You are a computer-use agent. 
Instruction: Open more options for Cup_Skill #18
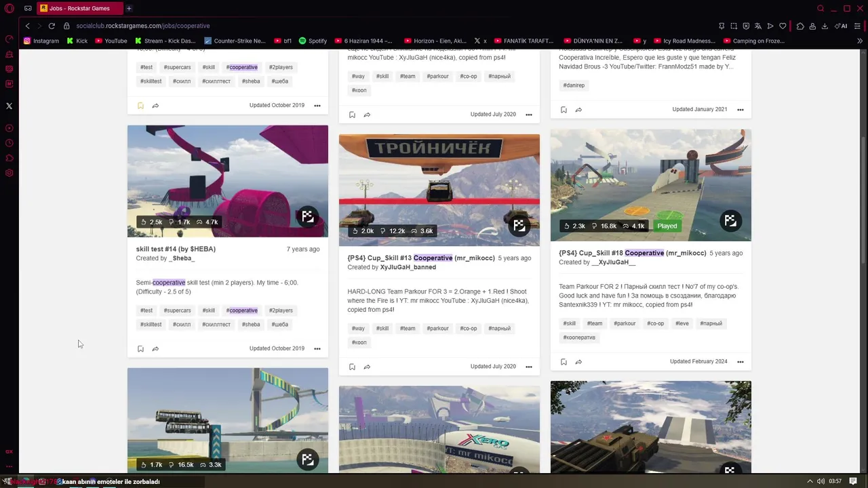[740, 362]
